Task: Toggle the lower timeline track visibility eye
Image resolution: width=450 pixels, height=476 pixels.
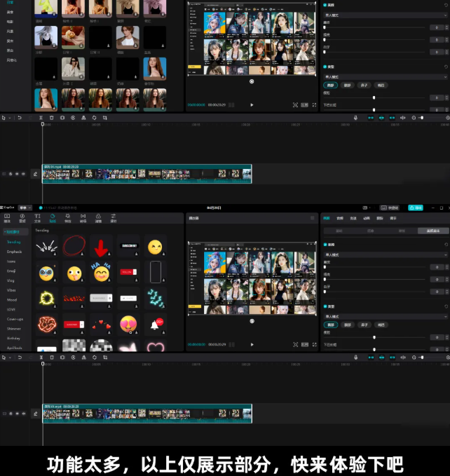Action: click(17, 414)
